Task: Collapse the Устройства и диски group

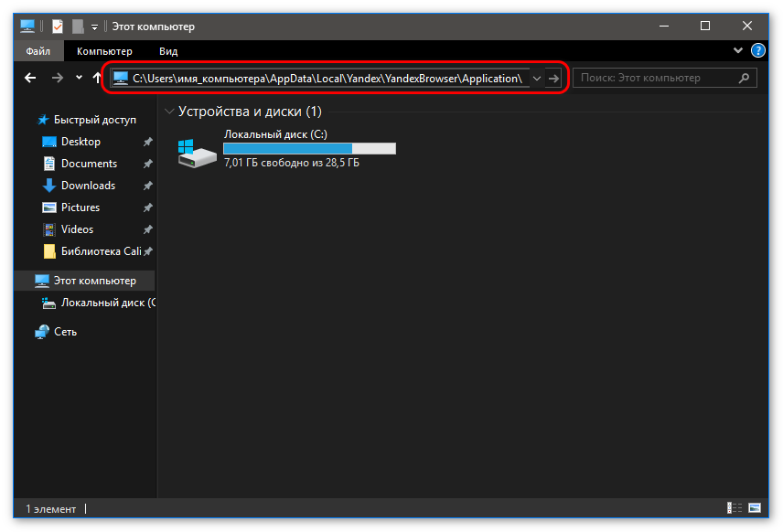Action: 169,112
